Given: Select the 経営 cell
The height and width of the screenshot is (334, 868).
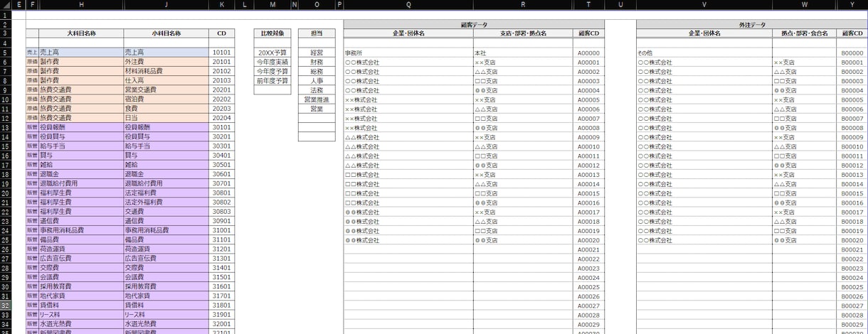Looking at the screenshot, I should (x=316, y=53).
